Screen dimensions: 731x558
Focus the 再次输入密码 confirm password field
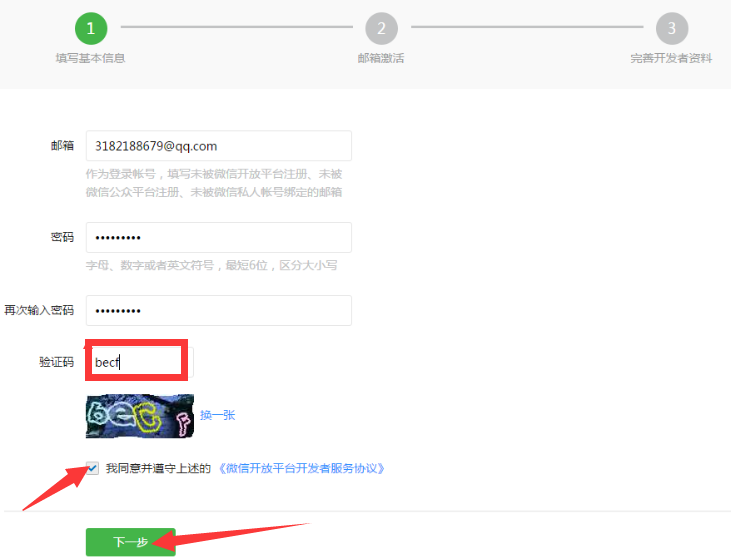[219, 310]
